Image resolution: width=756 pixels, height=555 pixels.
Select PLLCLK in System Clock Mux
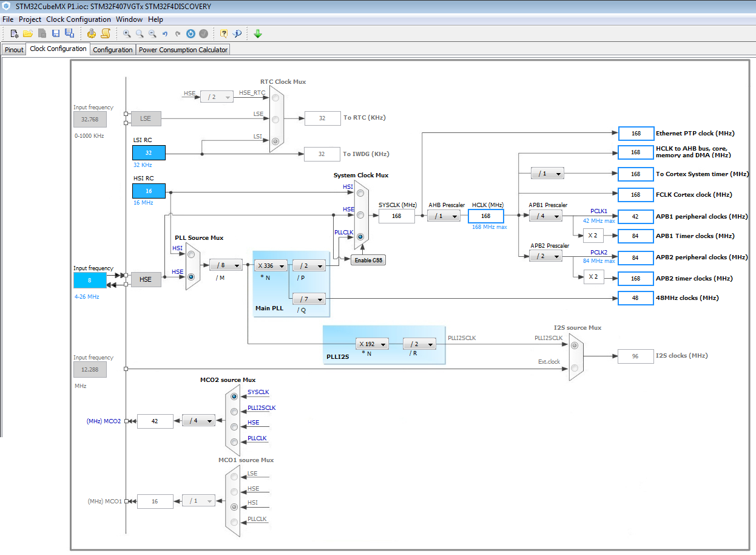(x=360, y=237)
